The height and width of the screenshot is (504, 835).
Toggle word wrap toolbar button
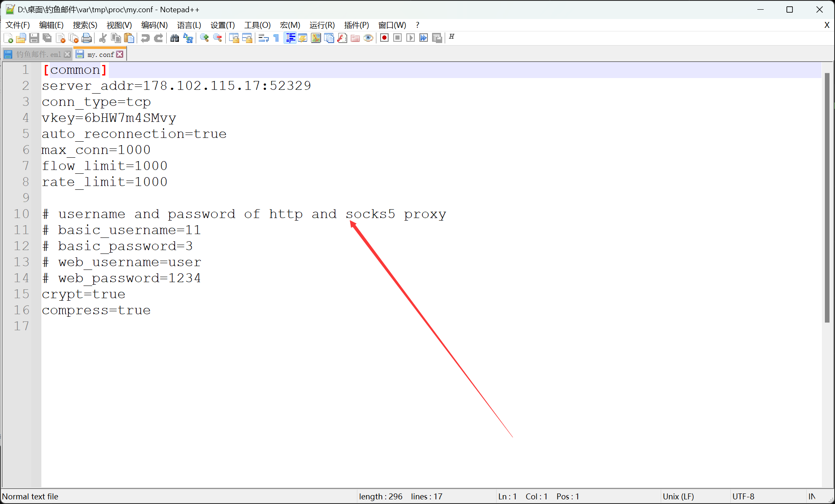pos(263,38)
